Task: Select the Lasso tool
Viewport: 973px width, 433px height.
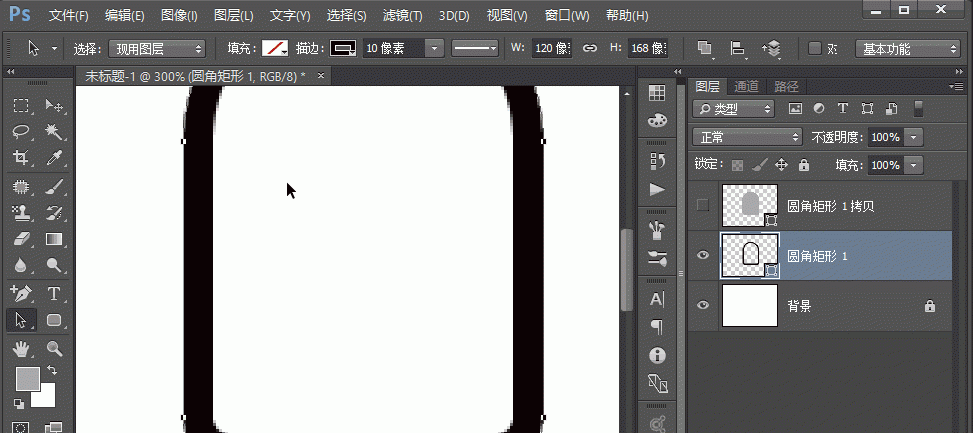Action: click(x=21, y=132)
